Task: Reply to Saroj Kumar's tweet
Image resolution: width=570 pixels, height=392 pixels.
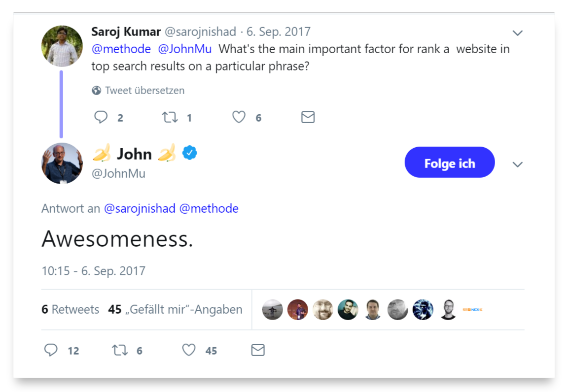Action: pos(101,117)
